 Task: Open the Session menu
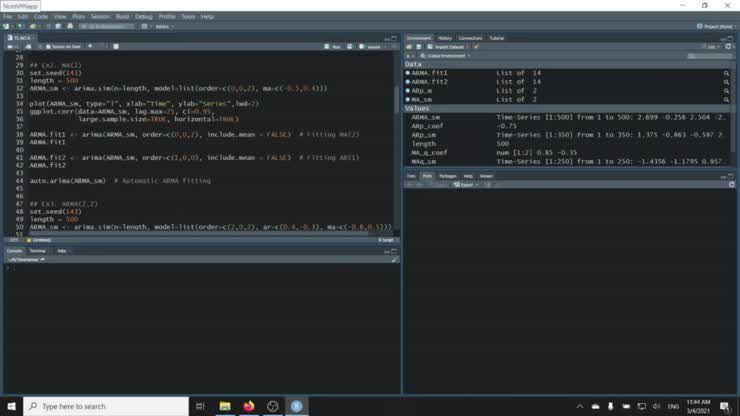100,17
